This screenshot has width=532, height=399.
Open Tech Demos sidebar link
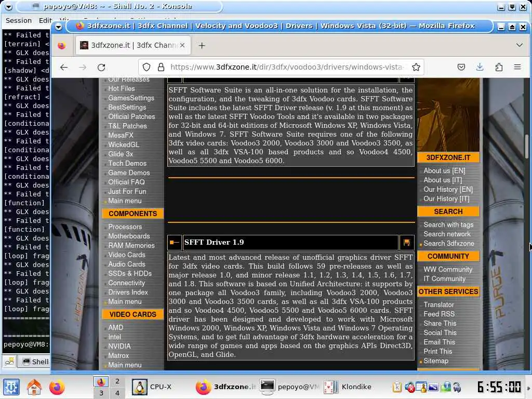(x=127, y=164)
